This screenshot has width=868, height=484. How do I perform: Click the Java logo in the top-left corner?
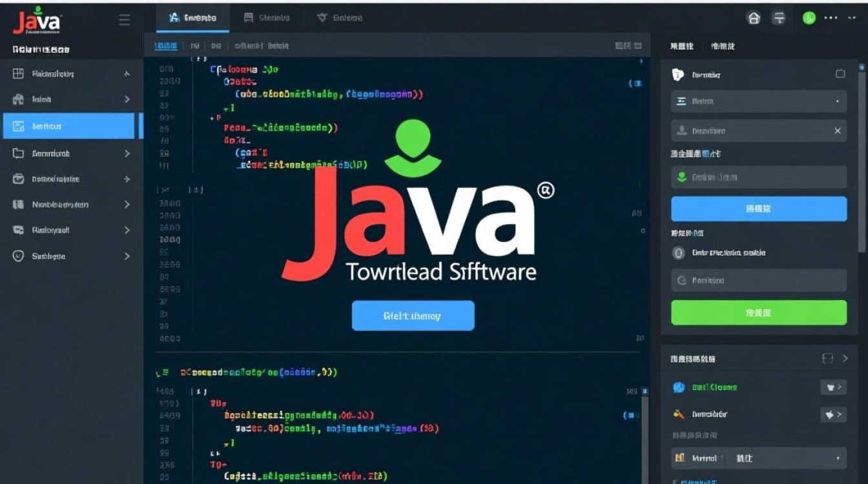[36, 21]
